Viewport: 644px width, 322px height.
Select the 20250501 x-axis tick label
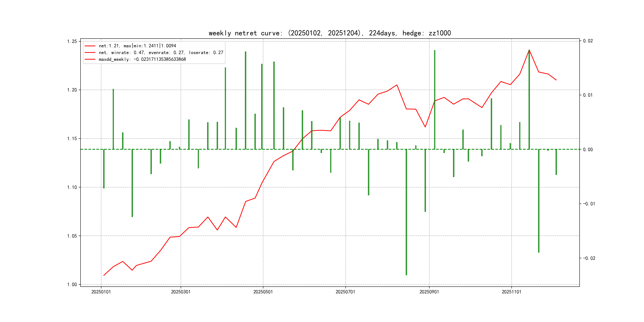tap(263, 292)
